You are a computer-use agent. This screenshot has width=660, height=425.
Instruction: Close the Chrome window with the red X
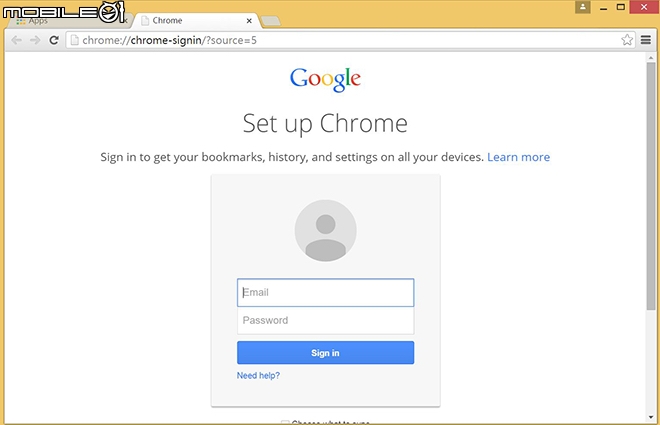tap(644, 7)
